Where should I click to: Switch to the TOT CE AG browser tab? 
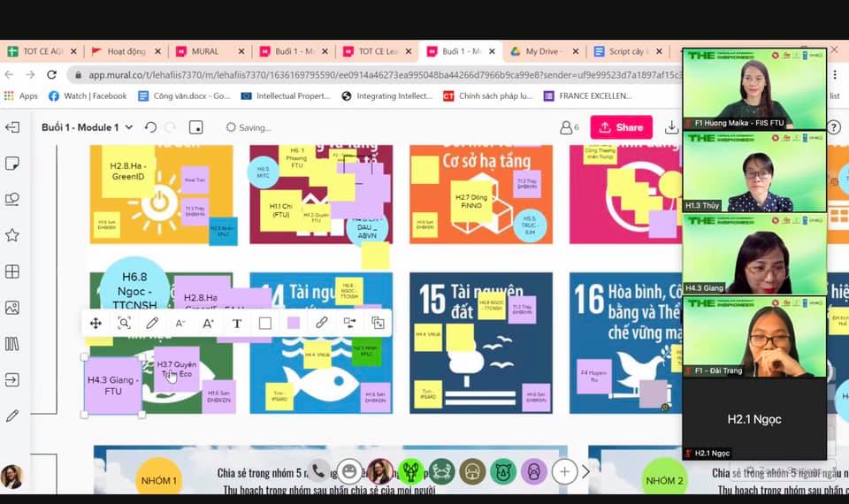42,51
